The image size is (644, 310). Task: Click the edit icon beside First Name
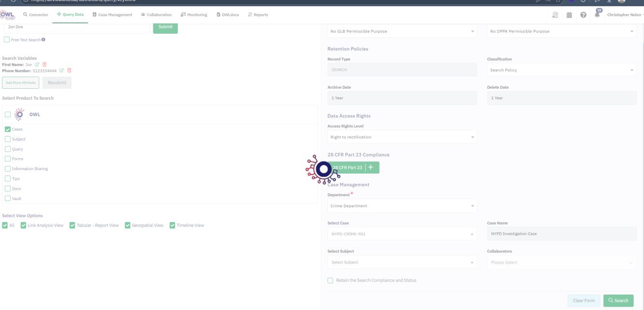point(37,64)
